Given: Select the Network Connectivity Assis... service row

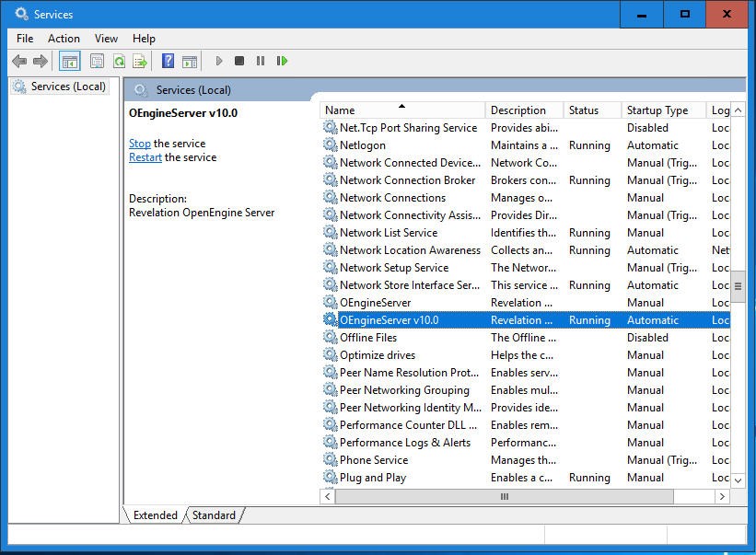Looking at the screenshot, I should [x=526, y=214].
